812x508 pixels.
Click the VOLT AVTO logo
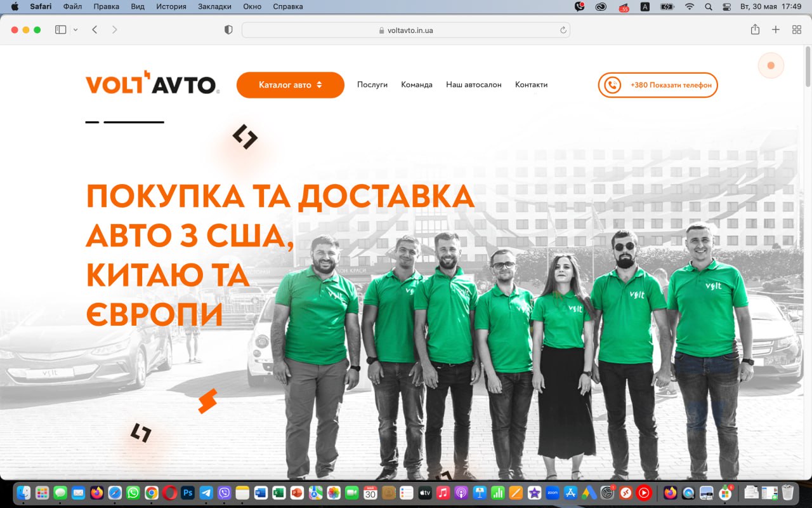pos(152,83)
